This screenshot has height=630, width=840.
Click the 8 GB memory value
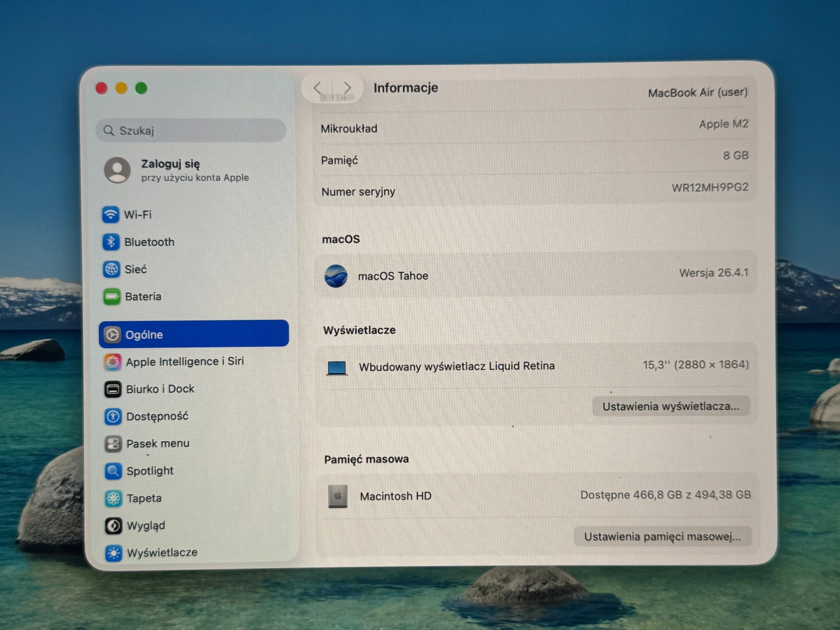(x=736, y=156)
